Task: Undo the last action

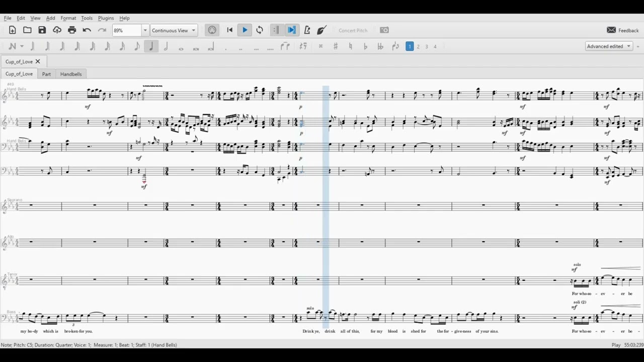Action: 87,30
